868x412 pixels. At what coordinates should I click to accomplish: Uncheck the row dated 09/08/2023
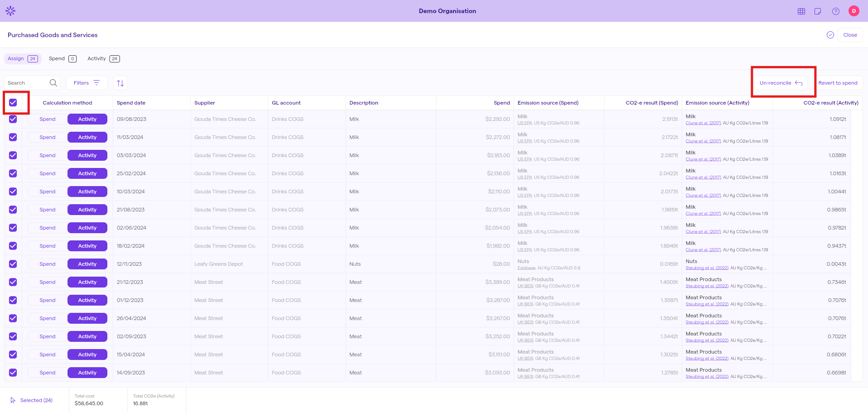[13, 119]
